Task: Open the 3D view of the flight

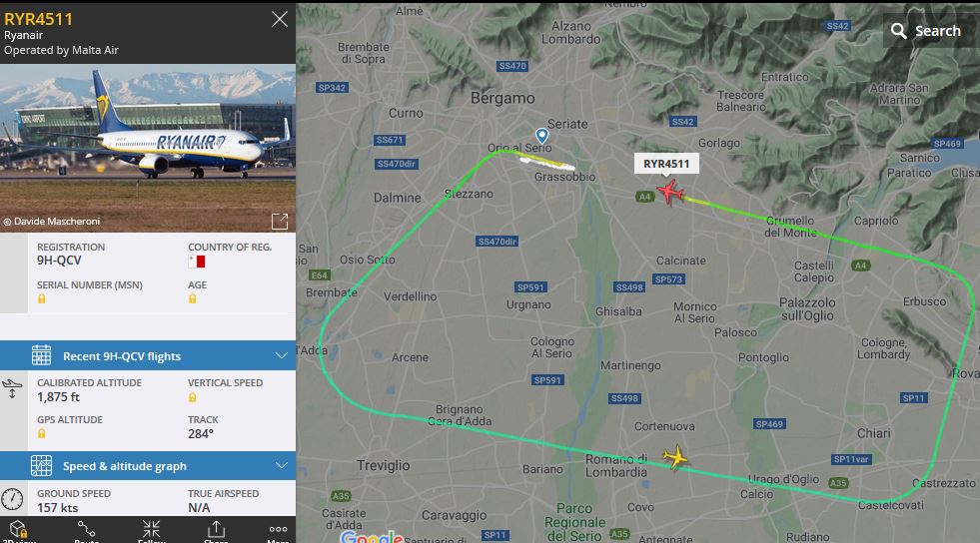Action: (x=19, y=530)
